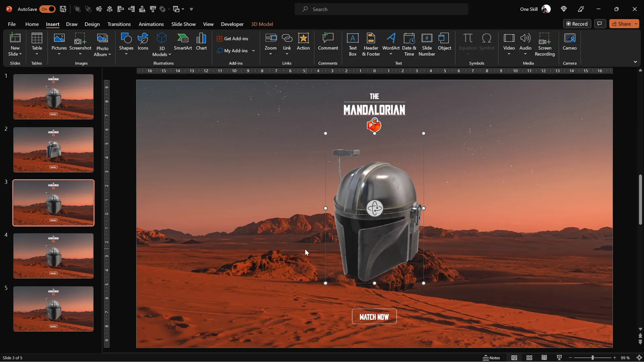
Task: Click the 99 % zoom level text
Action: pos(625,358)
